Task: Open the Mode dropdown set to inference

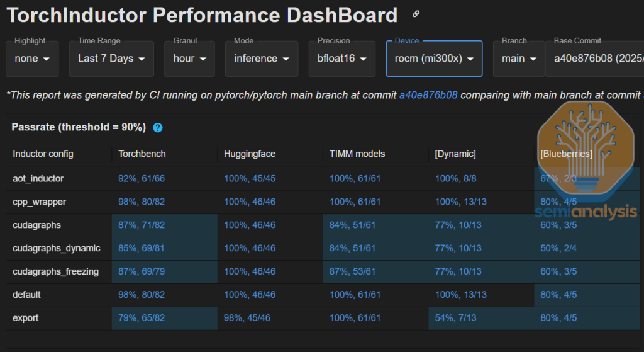Action: 262,59
